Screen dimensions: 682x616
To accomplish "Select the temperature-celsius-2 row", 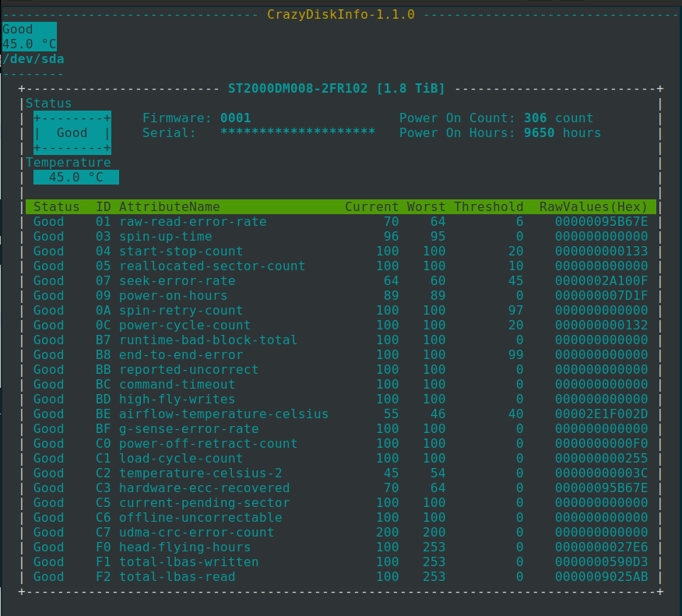I will pos(340,473).
